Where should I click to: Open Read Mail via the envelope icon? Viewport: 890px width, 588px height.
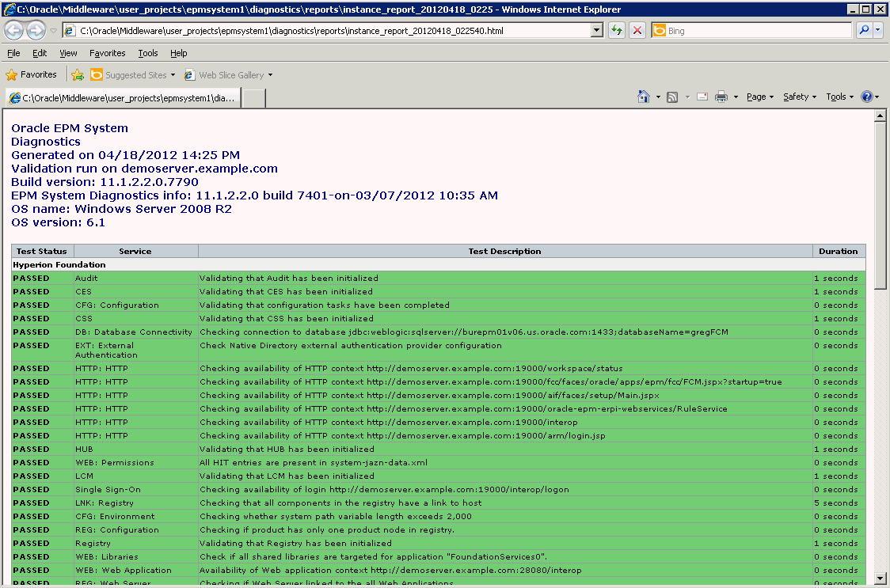pyautogui.click(x=702, y=96)
